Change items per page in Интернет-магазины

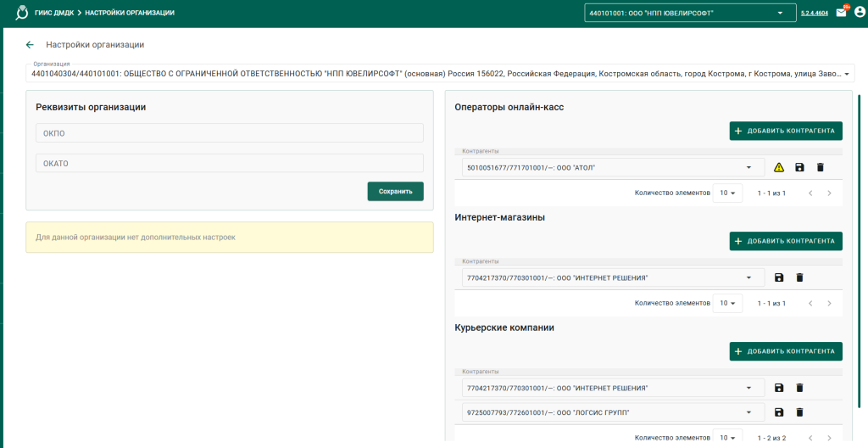pos(727,303)
